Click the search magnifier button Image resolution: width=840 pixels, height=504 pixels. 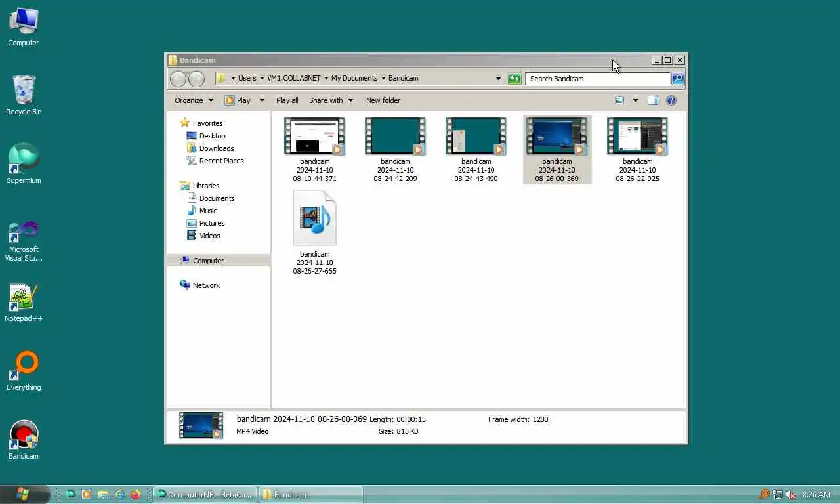[678, 79]
